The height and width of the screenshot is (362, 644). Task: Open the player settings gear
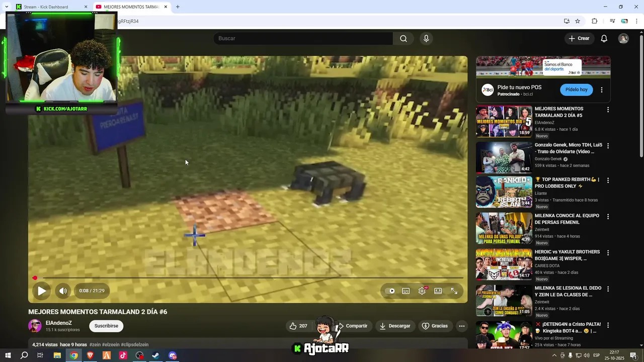click(422, 291)
